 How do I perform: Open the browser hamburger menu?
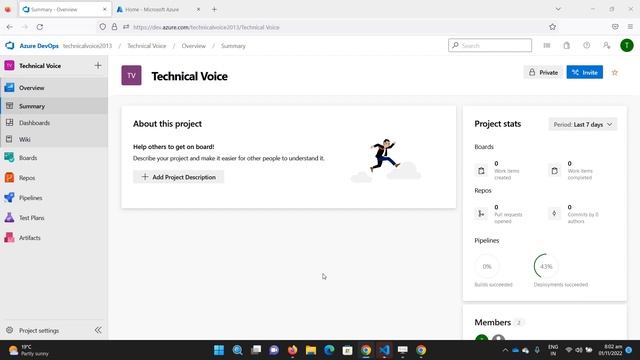[630, 27]
